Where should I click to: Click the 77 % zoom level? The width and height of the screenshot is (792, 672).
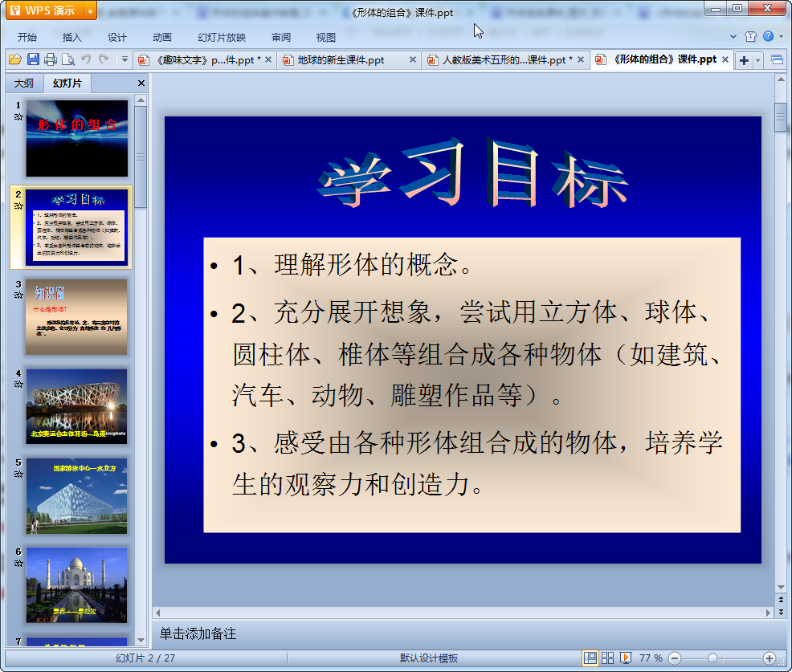(x=651, y=658)
